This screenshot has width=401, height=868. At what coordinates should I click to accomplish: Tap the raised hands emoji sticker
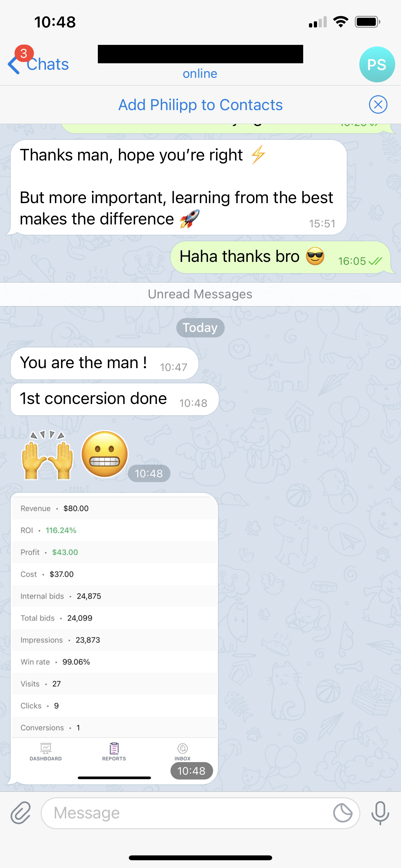[47, 455]
